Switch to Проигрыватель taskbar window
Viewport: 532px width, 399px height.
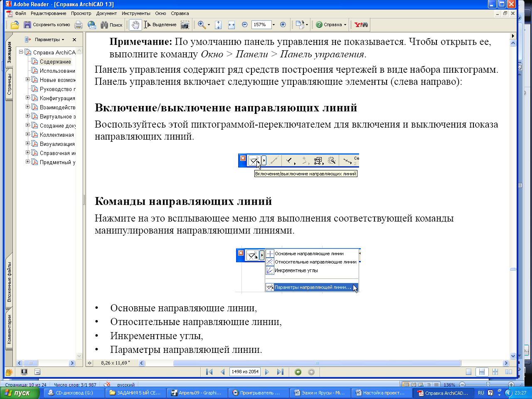coord(259,393)
